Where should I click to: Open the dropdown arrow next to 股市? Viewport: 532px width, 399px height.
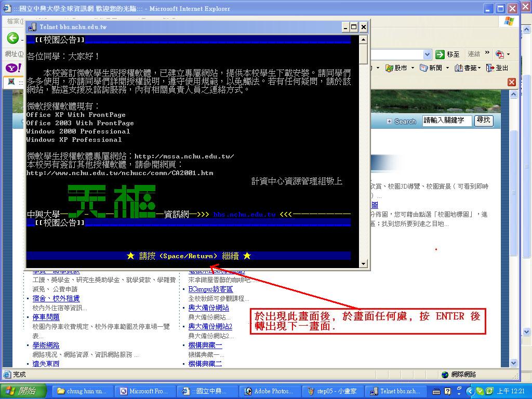(413, 68)
